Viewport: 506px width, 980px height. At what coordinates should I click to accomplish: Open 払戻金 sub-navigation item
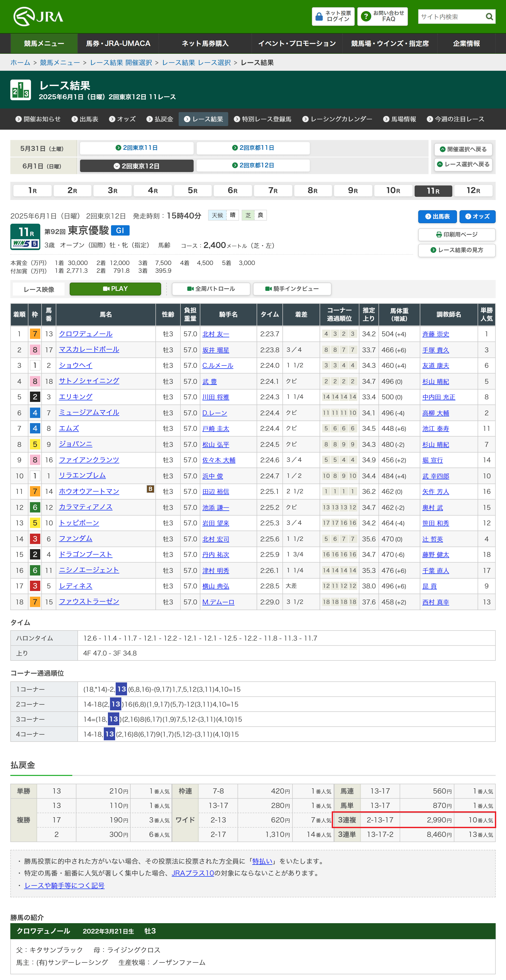point(160,119)
